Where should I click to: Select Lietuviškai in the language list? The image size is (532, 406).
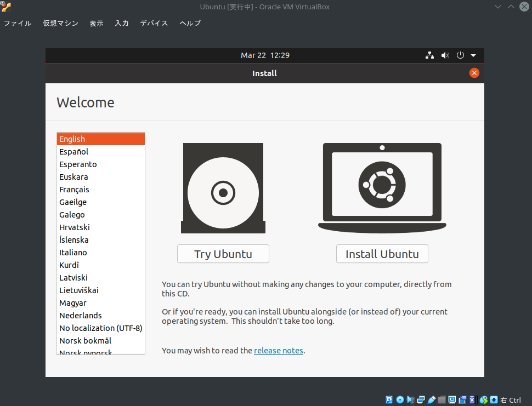pos(101,290)
